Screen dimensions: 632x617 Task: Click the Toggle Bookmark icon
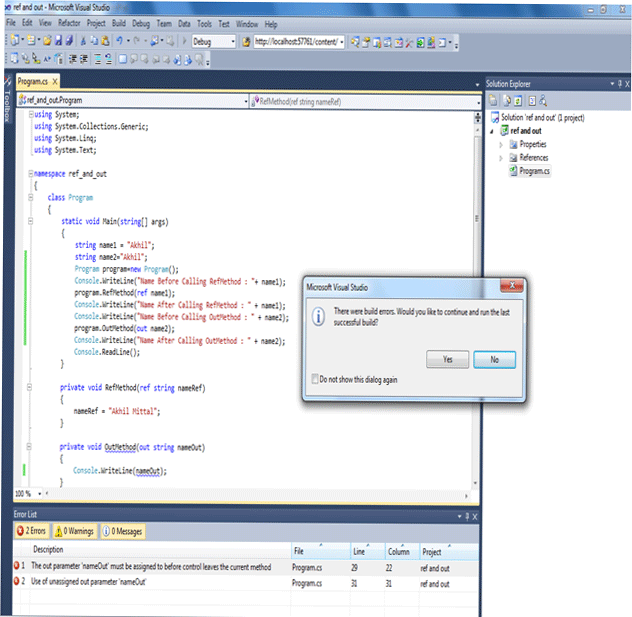coord(123,59)
